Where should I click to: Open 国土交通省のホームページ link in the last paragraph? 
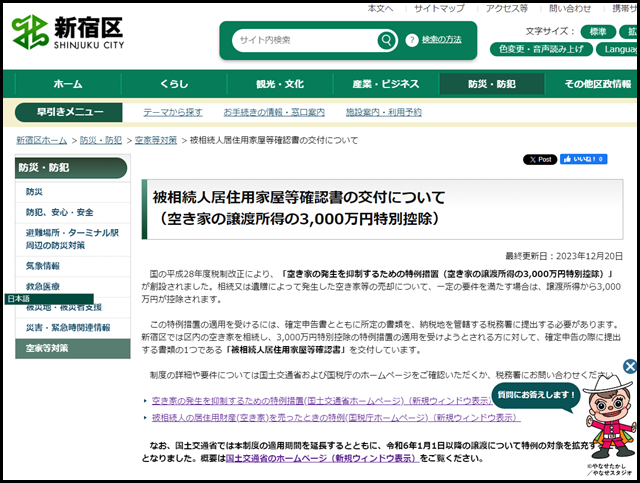(x=322, y=459)
